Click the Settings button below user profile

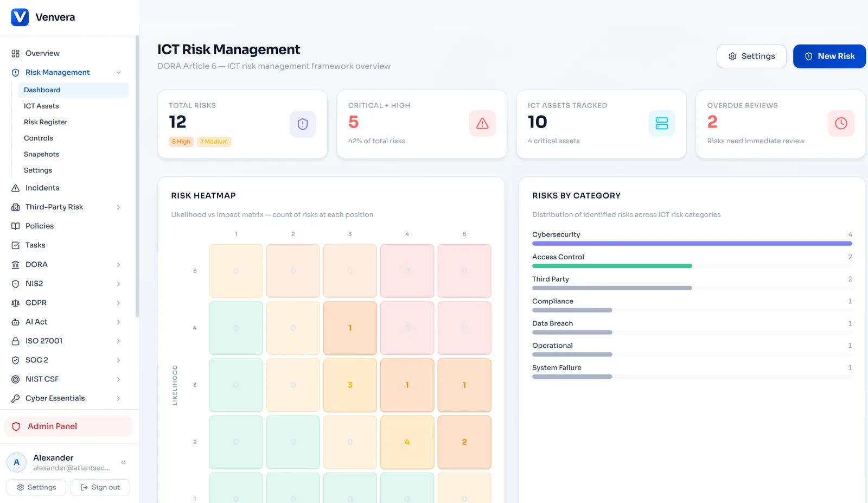36,487
